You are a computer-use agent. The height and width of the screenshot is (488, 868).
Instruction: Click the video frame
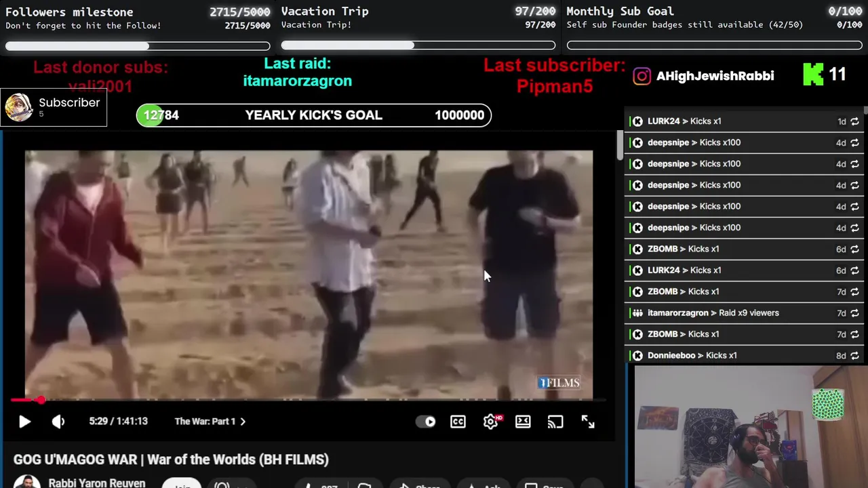point(309,274)
